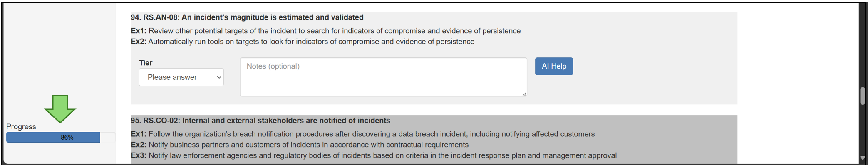Open the Tier 'Please answer' dropdown
The height and width of the screenshot is (165, 868).
click(181, 77)
